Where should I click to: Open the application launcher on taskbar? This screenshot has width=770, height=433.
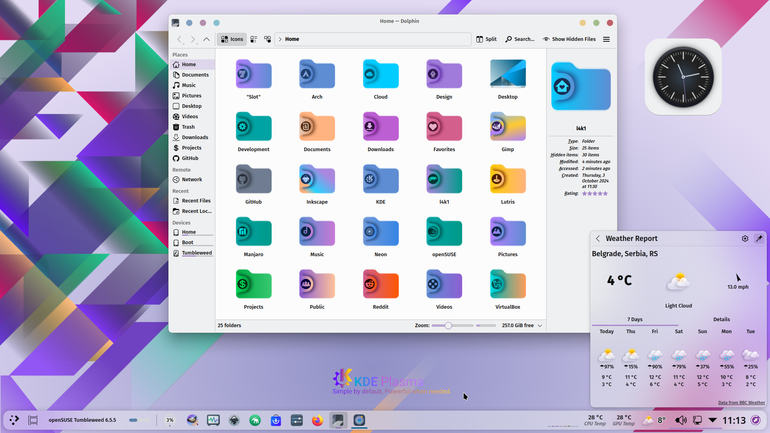coord(14,420)
